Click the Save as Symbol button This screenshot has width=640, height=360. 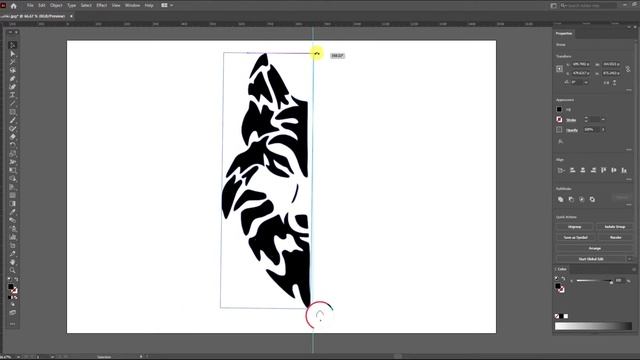click(576, 237)
